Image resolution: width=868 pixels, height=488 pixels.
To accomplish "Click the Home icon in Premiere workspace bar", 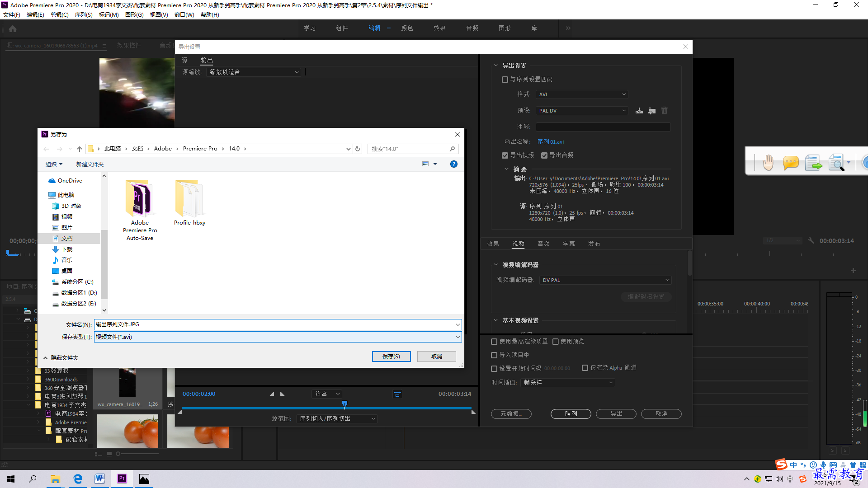I will coord(13,28).
